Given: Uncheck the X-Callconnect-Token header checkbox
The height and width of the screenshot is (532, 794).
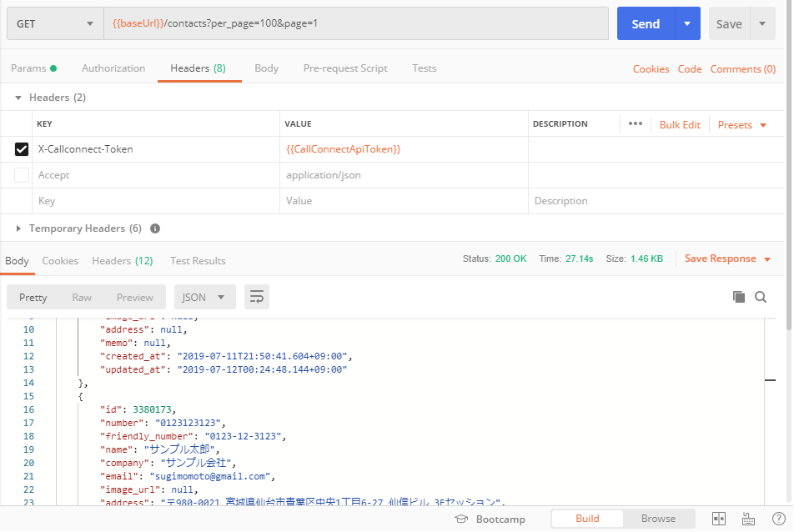Looking at the screenshot, I should tap(22, 149).
